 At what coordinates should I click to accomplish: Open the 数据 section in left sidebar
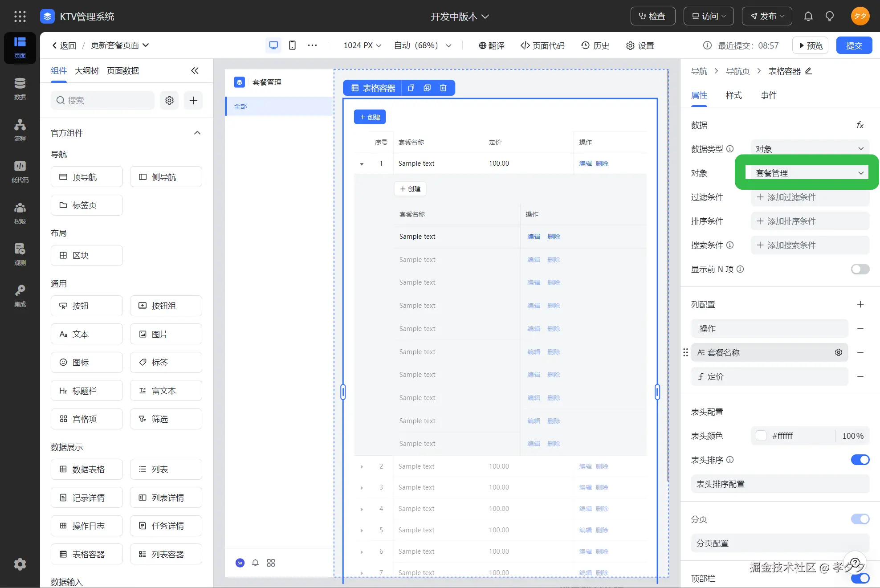point(20,89)
